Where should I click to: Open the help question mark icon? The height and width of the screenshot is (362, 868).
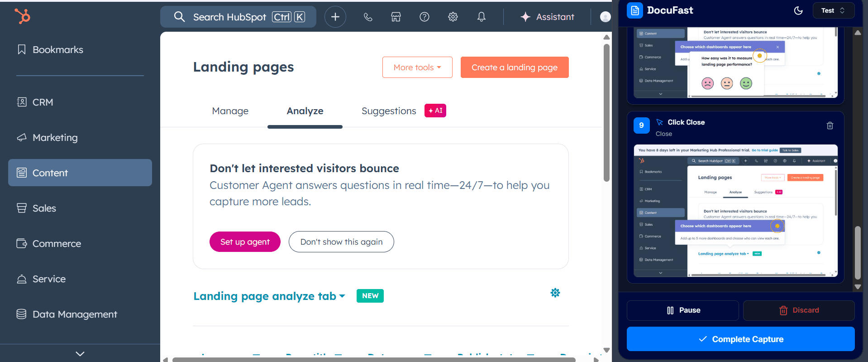tap(424, 17)
